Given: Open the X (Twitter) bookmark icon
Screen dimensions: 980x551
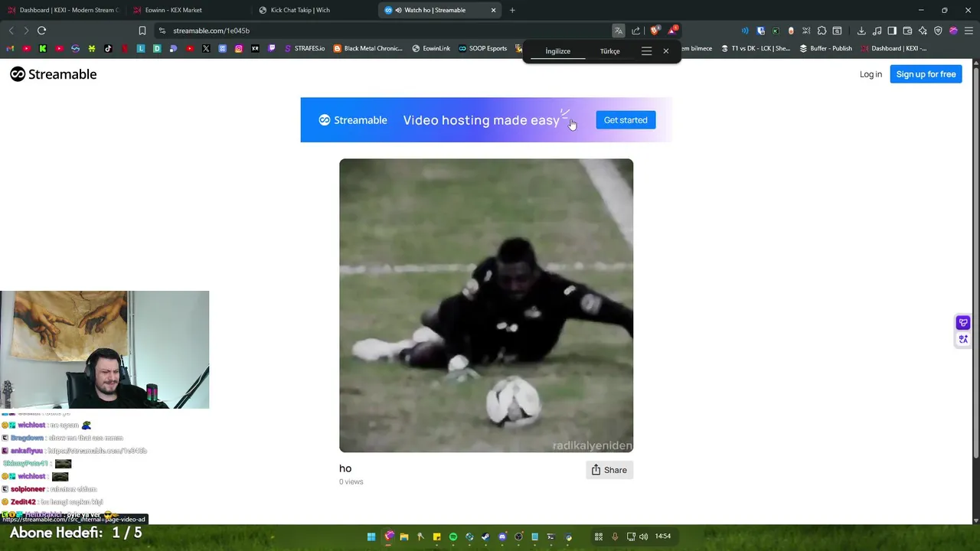Looking at the screenshot, I should click(206, 48).
